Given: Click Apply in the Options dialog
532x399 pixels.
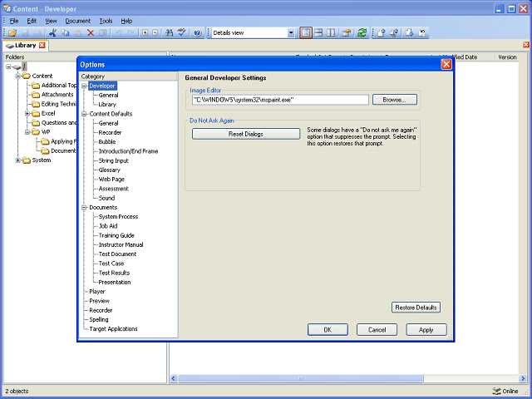Looking at the screenshot, I should [426, 330].
